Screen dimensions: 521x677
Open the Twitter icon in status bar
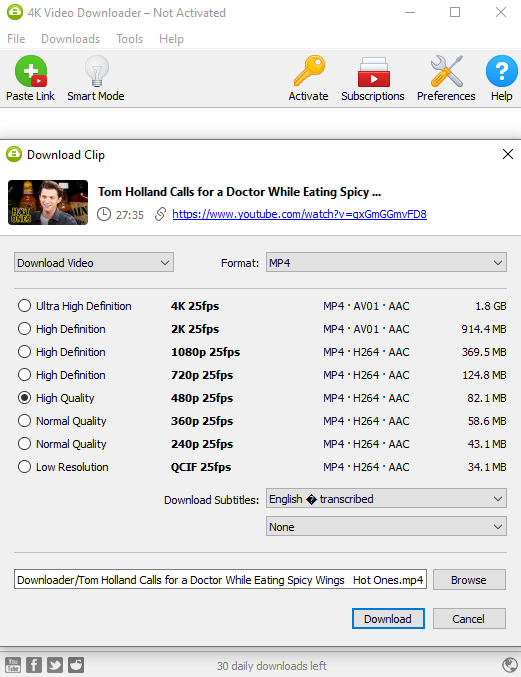point(55,665)
